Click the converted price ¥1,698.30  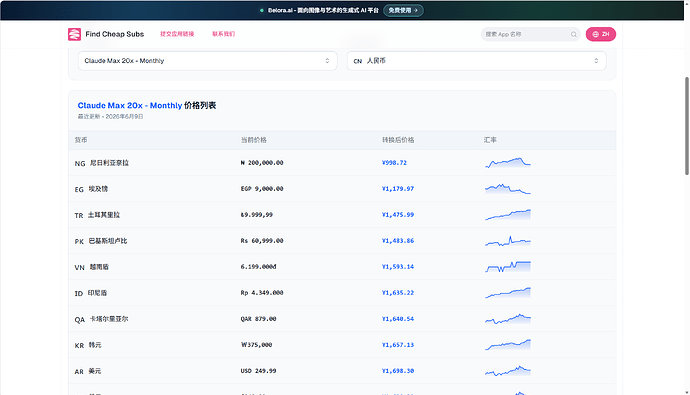(398, 371)
